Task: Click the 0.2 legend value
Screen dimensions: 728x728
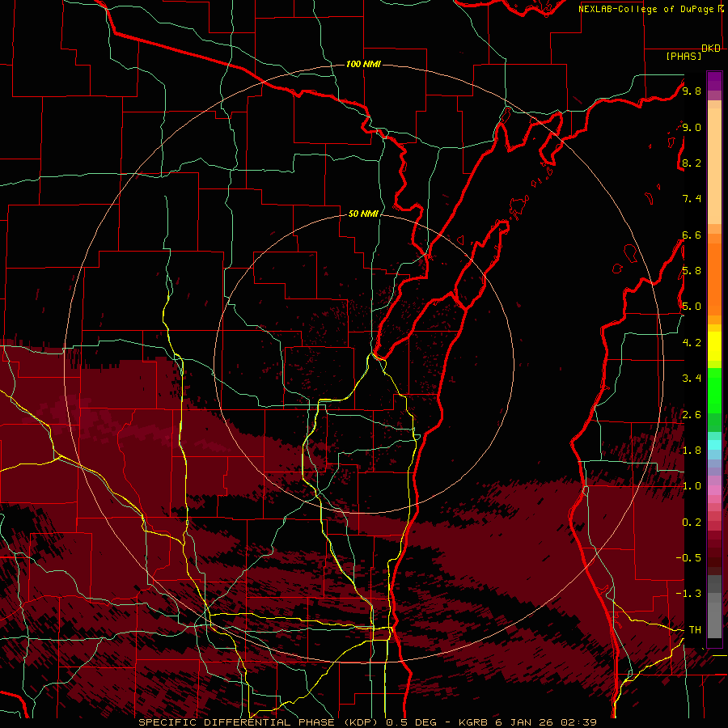Action: (692, 523)
